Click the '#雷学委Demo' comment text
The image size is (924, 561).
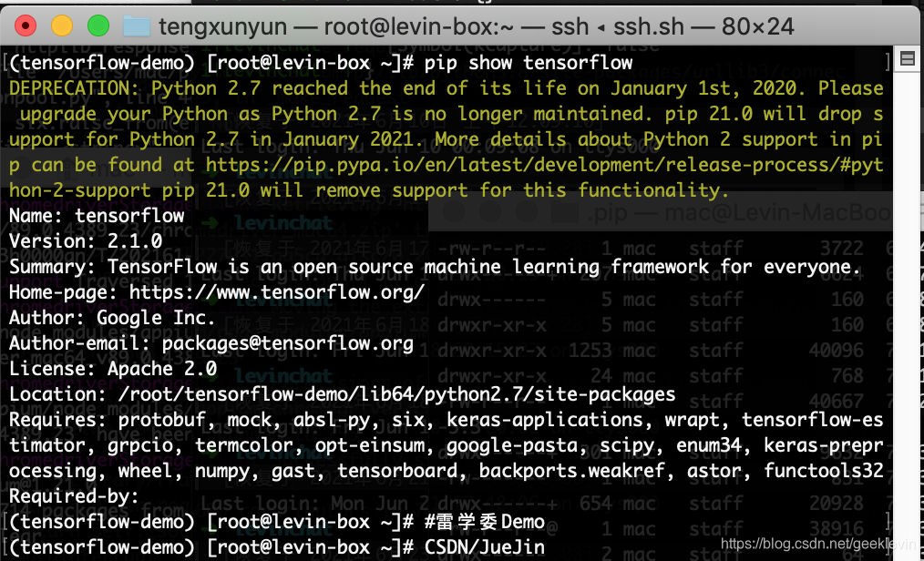[x=485, y=522]
